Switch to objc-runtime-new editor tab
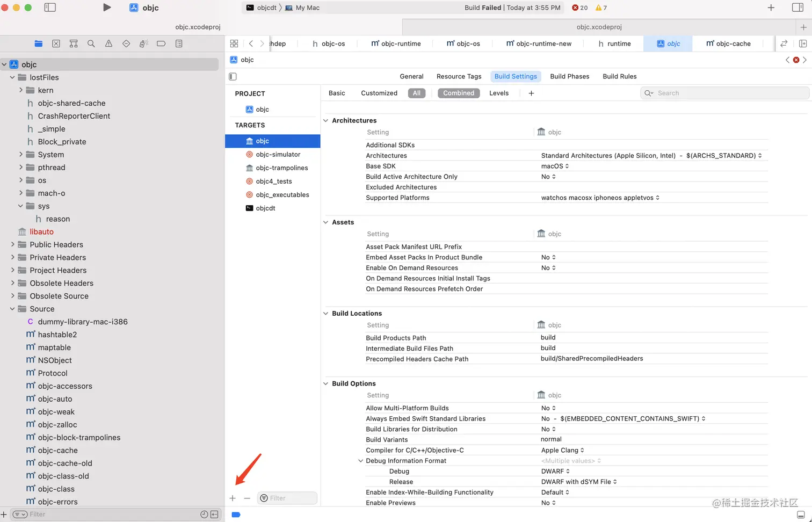812x522 pixels. pyautogui.click(x=538, y=44)
